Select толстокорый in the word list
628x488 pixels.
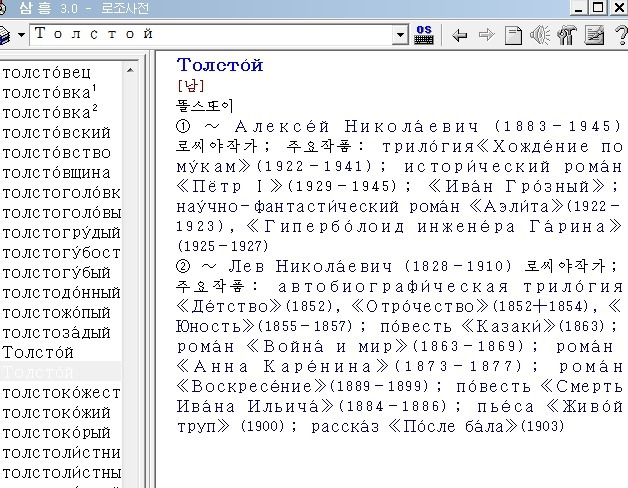56,434
